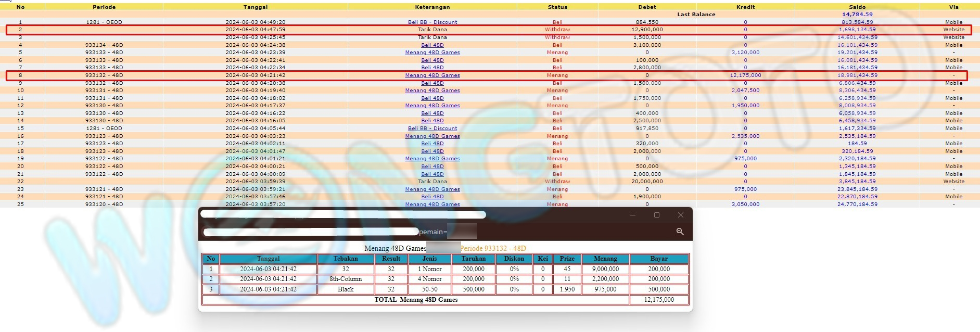Click the Menang header in popup table

click(x=605, y=259)
